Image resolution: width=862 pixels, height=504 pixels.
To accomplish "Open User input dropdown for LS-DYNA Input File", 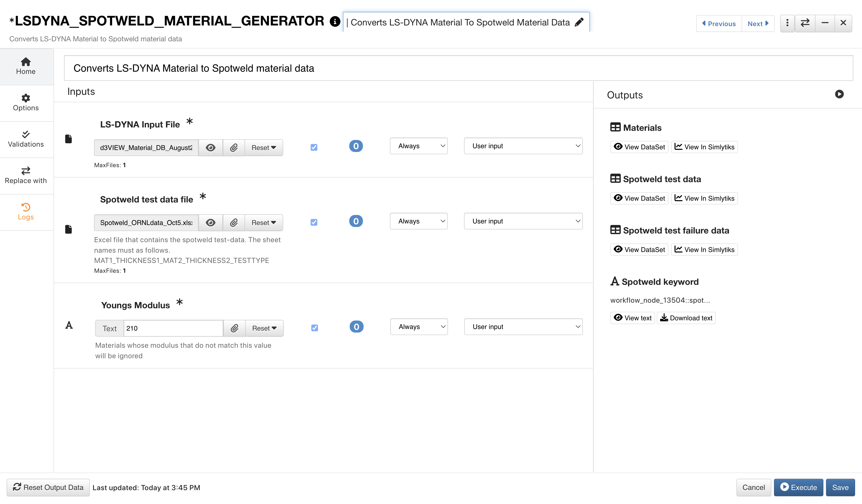I will 523,146.
